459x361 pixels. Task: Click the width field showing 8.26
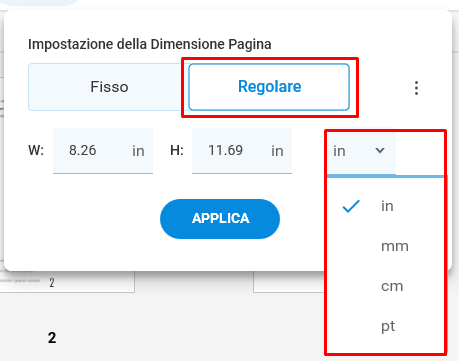tap(103, 151)
